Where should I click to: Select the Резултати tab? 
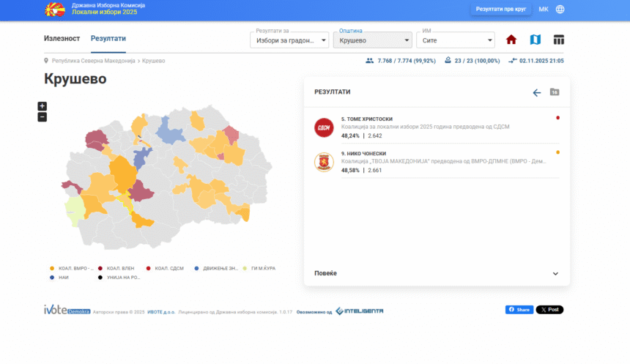(108, 39)
